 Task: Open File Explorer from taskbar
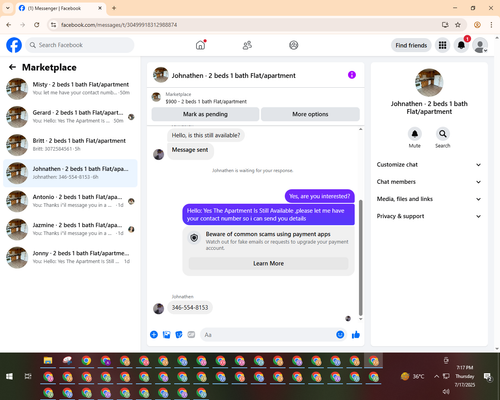pyautogui.click(x=48, y=361)
